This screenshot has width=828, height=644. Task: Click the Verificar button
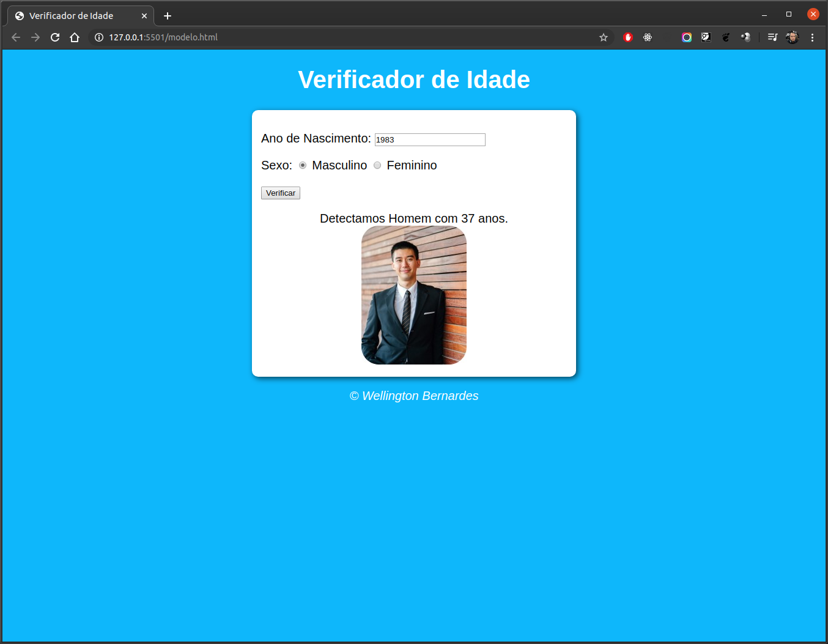coord(281,193)
